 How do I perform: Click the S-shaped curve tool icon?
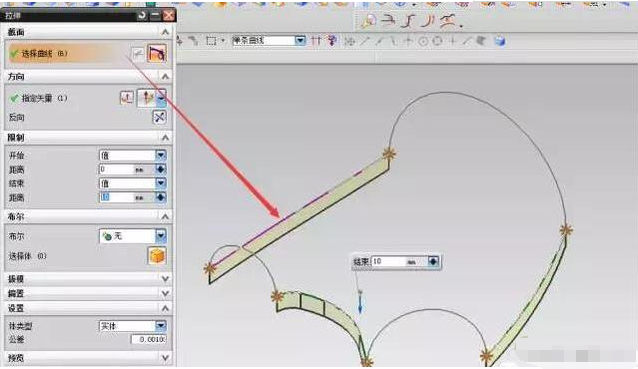pyautogui.click(x=408, y=21)
